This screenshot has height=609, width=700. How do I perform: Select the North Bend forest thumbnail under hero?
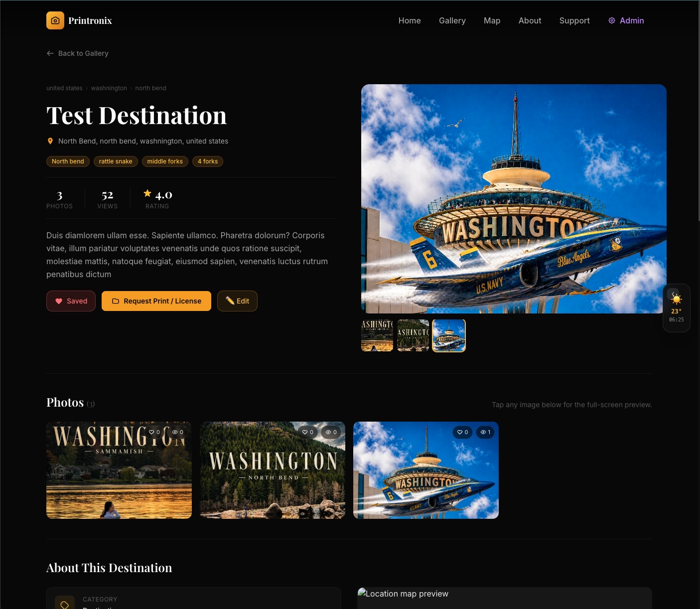413,335
